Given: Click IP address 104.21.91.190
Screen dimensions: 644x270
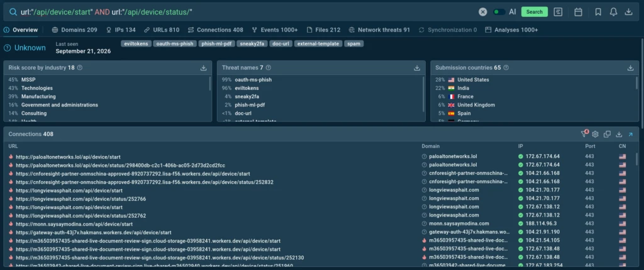Looking at the screenshot, I should [x=542, y=232].
